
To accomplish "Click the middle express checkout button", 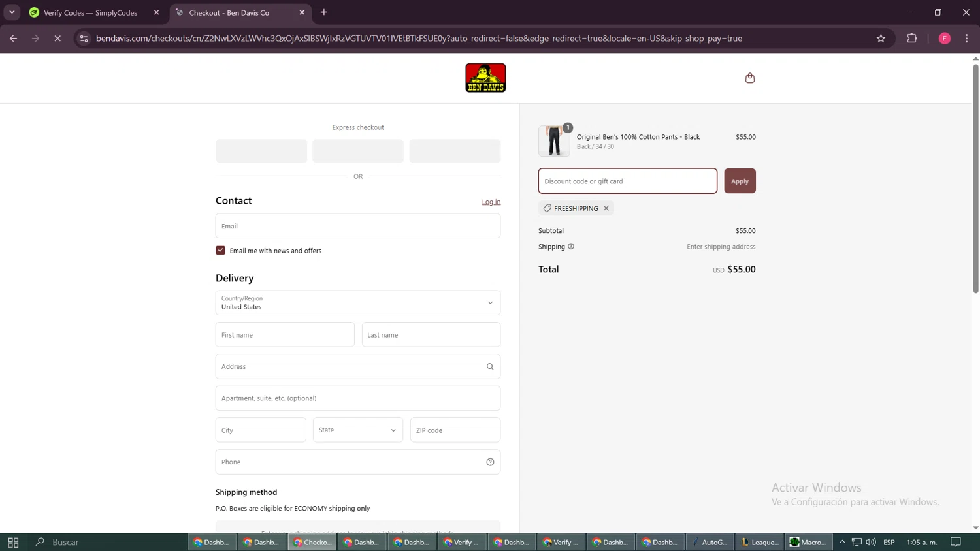I will (x=358, y=151).
